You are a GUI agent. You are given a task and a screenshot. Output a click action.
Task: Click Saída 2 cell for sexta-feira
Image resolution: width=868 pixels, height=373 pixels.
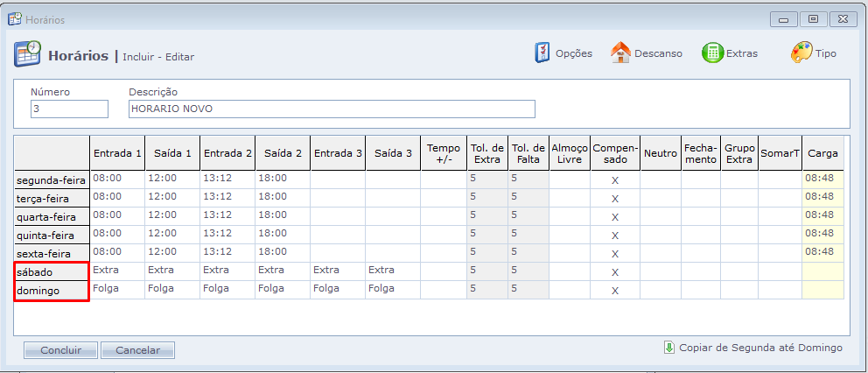(x=282, y=252)
